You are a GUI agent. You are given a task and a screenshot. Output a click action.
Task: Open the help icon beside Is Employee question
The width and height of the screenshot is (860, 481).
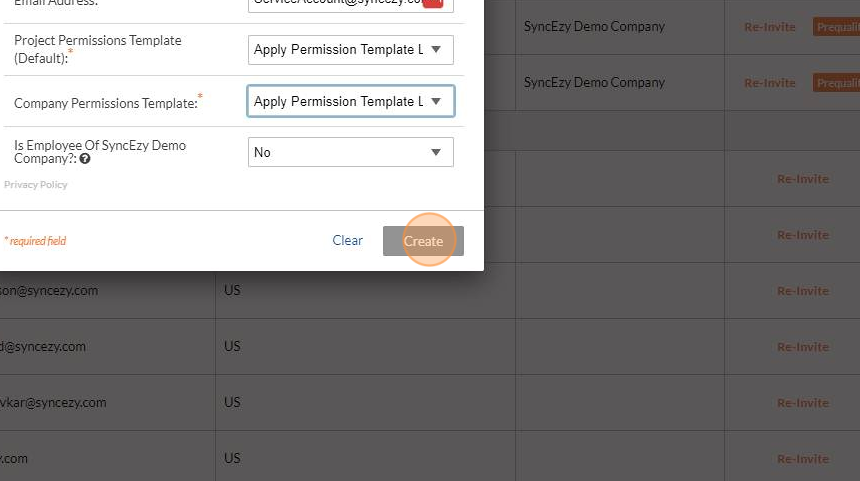click(x=84, y=159)
